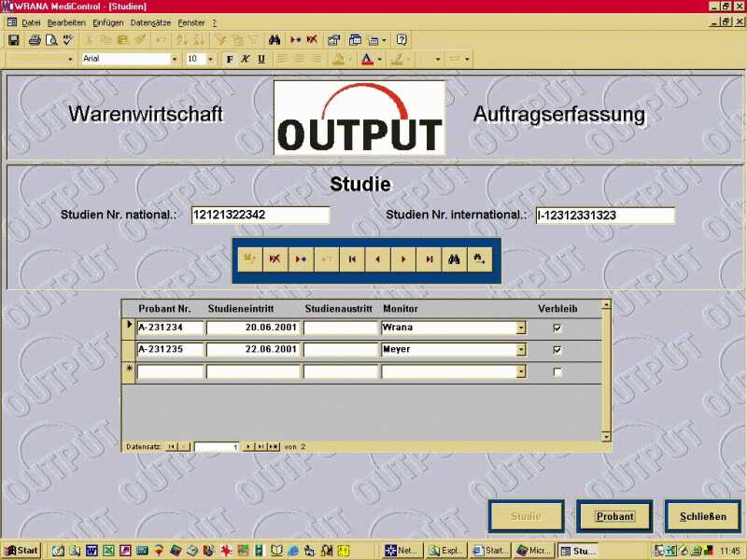Select the A-231235 row selector
This screenshot has width=747, height=560.
129,350
